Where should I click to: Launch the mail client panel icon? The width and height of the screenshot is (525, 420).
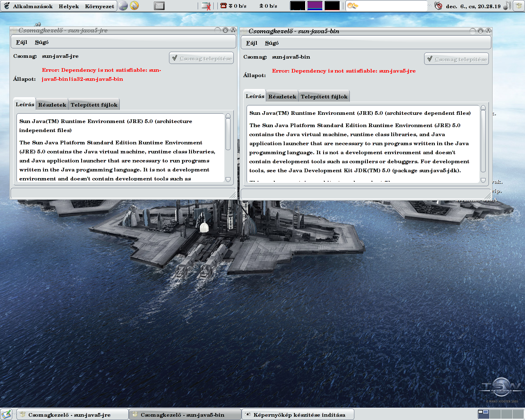[134, 6]
